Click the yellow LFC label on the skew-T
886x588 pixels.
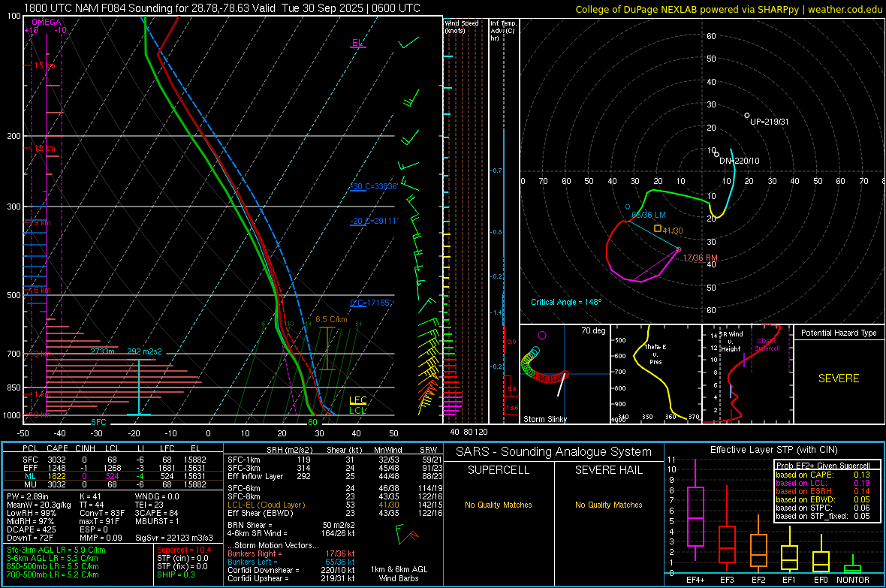pyautogui.click(x=357, y=400)
